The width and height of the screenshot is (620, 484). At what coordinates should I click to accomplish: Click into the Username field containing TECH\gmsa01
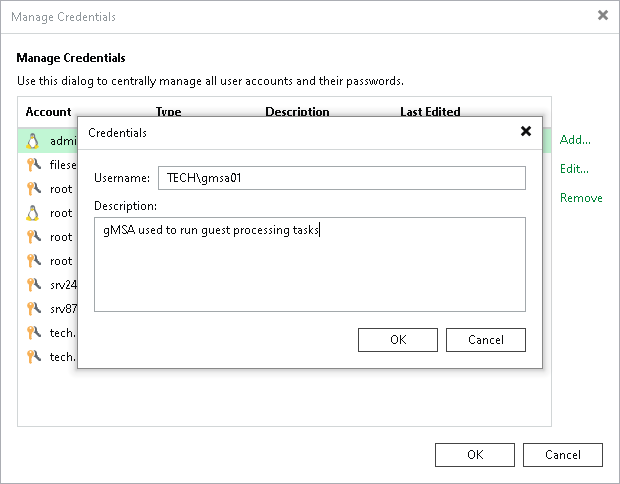pyautogui.click(x=342, y=178)
